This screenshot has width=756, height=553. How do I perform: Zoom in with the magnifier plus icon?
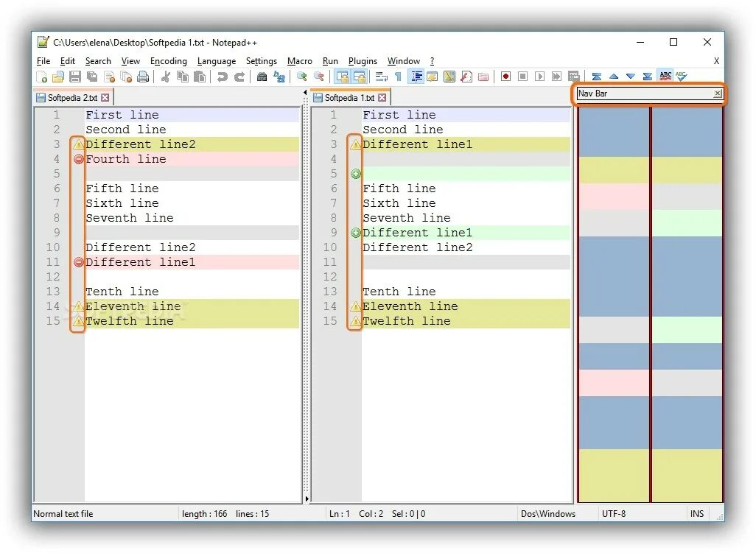point(302,77)
